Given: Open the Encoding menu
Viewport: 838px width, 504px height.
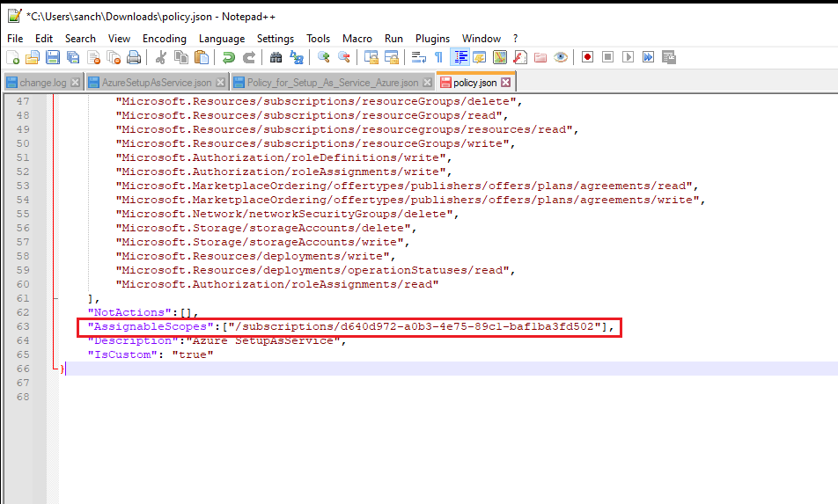Looking at the screenshot, I should pyautogui.click(x=164, y=39).
